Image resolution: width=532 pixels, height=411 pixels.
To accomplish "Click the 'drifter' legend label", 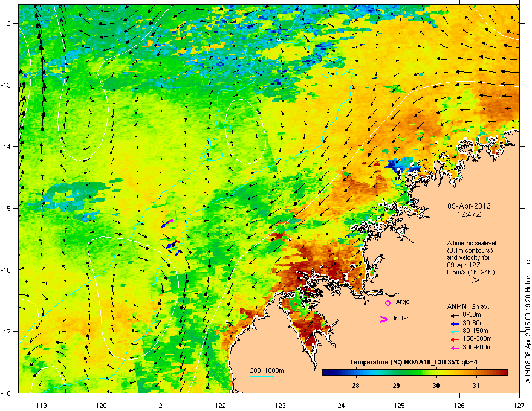I will tap(400, 318).
